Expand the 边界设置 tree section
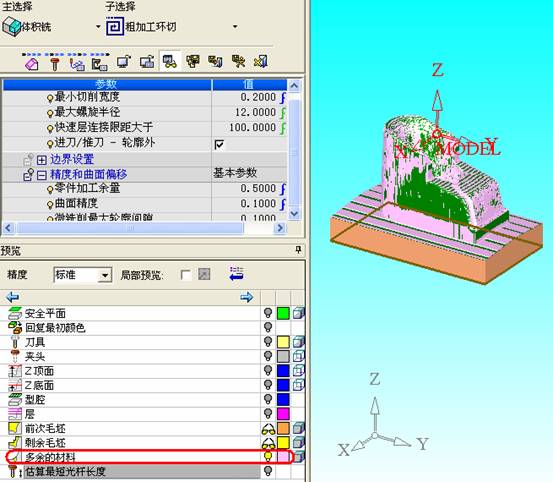This screenshot has width=553, height=482. click(42, 160)
